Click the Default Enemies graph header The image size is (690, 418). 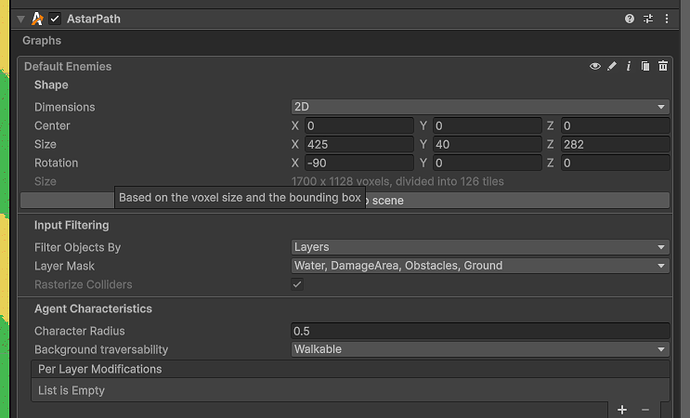[200, 66]
